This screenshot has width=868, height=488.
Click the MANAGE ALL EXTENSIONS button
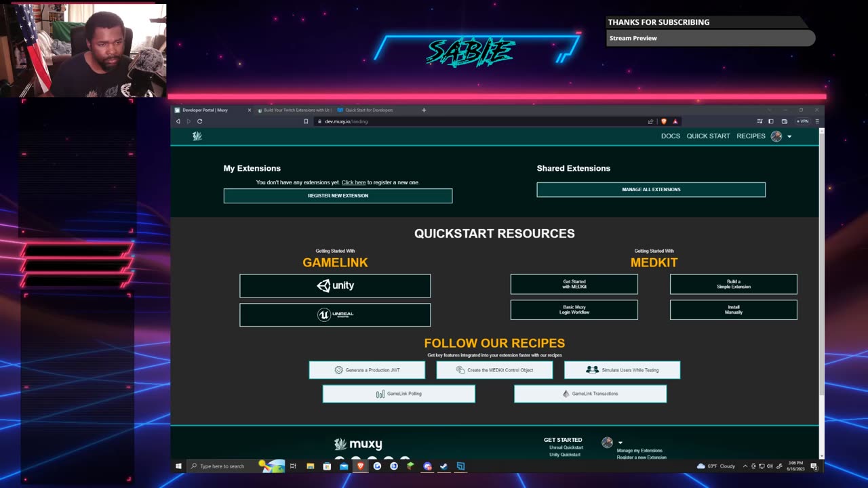(651, 190)
